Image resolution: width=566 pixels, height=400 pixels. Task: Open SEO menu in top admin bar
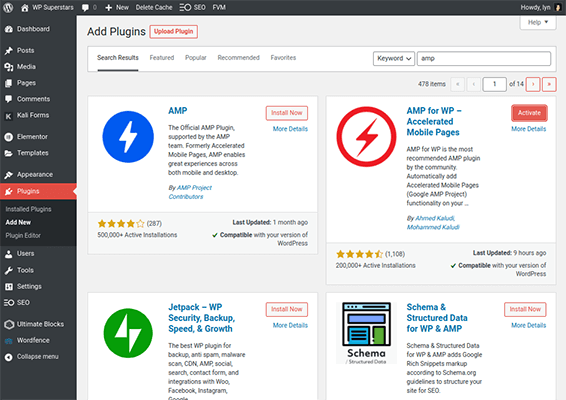pyautogui.click(x=193, y=7)
